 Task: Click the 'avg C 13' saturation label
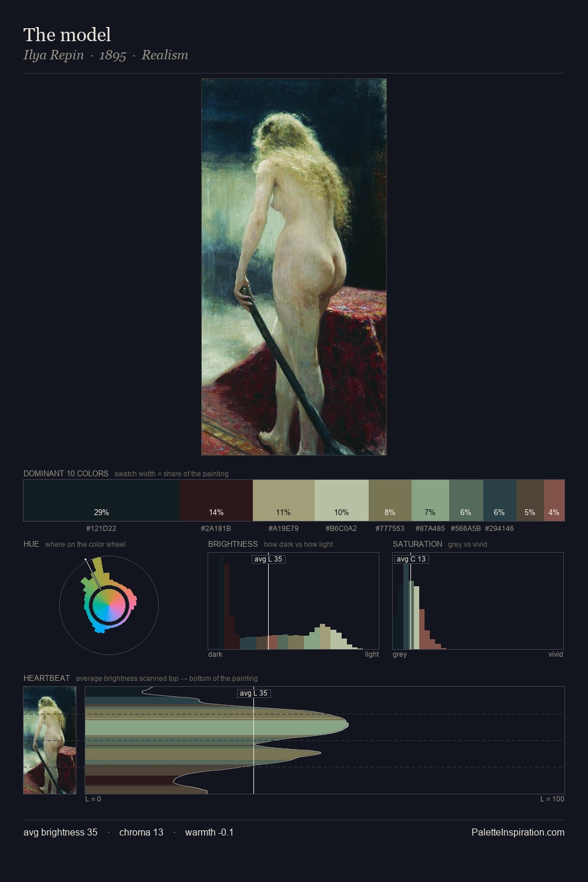click(411, 559)
